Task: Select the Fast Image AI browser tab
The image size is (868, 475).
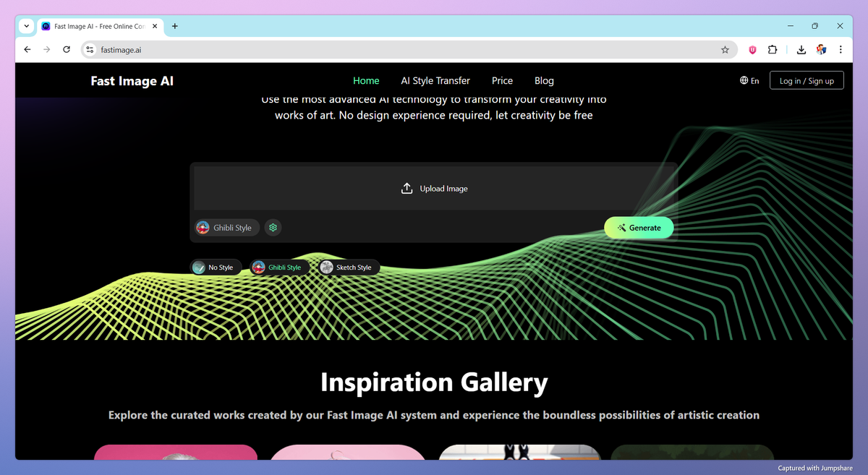Action: click(100, 26)
